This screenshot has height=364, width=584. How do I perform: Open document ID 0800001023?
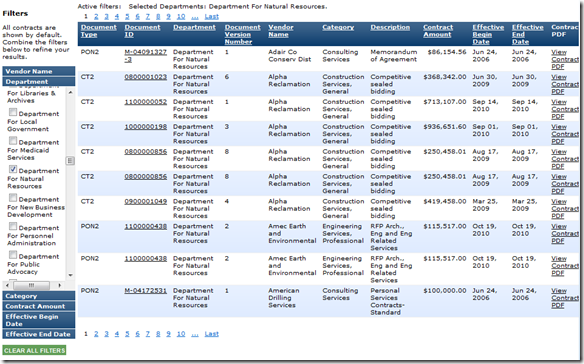click(146, 77)
